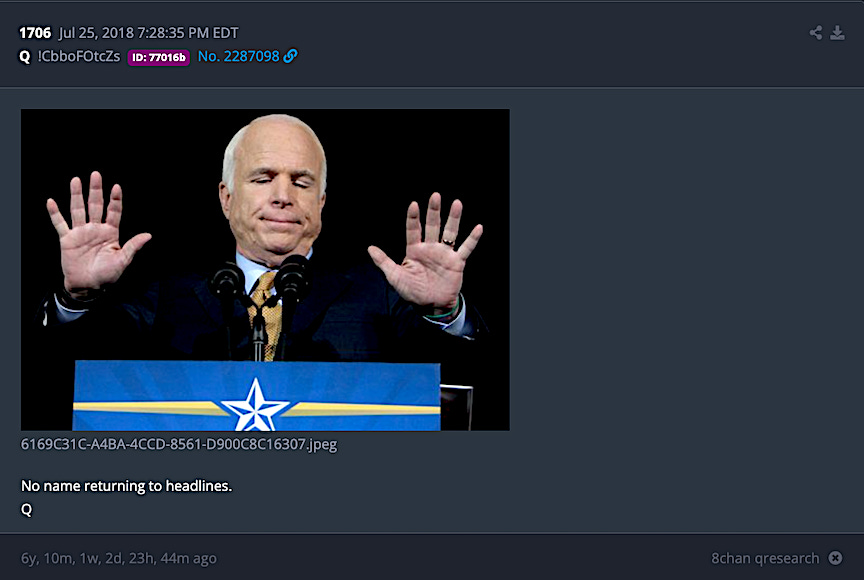This screenshot has height=580, width=864.
Task: Click the No. label before post number
Action: [x=208, y=56]
